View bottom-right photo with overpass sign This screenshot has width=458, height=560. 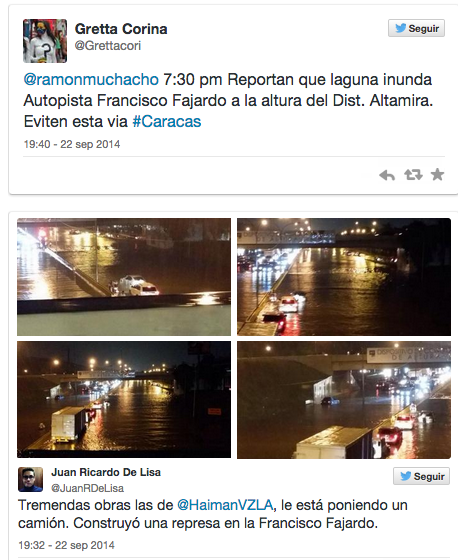[x=344, y=400]
